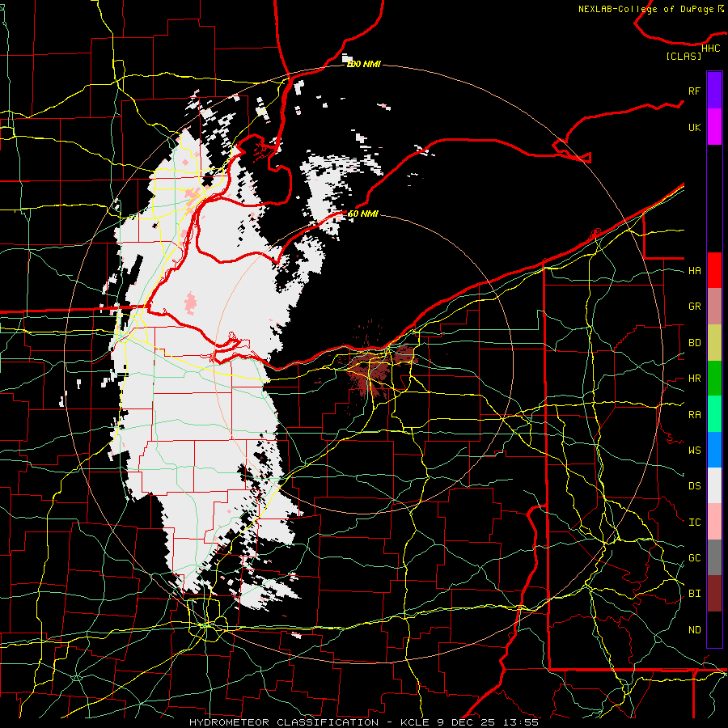Click the ND black legend swatch
Screen dimensions: 728x728
[x=714, y=629]
